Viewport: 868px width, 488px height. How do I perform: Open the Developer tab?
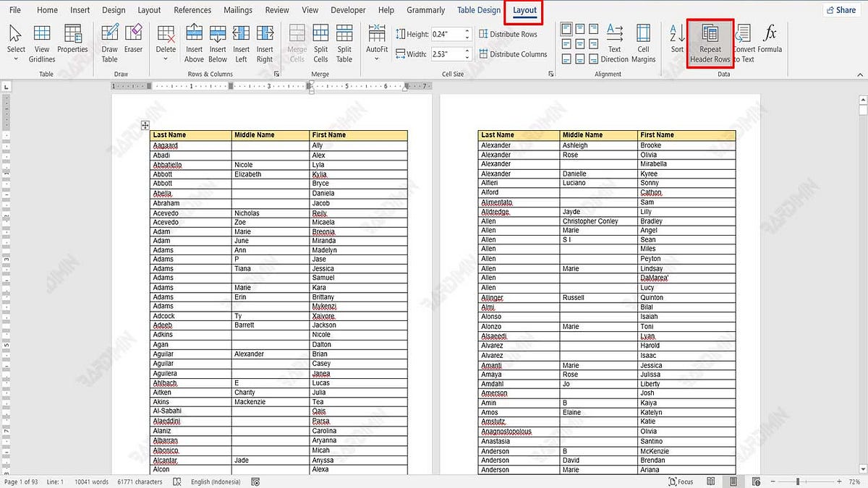click(348, 10)
